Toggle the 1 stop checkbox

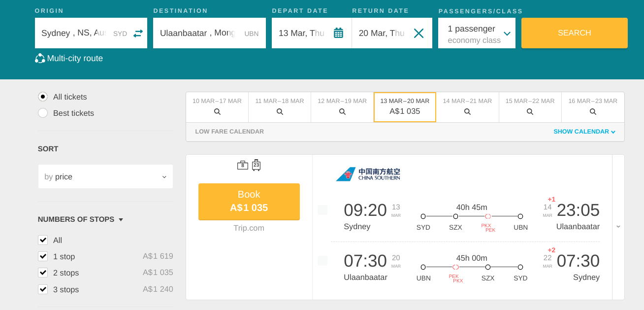[x=43, y=257]
